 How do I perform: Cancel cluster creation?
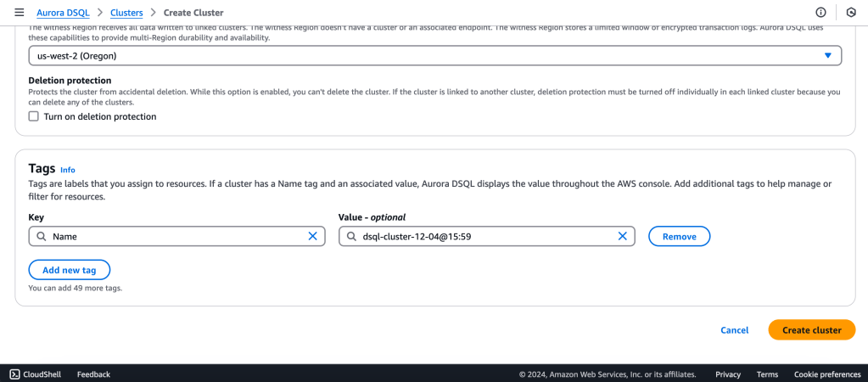(x=734, y=330)
